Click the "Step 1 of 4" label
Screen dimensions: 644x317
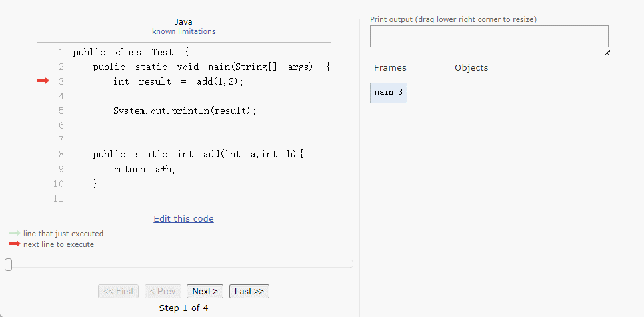coord(183,308)
